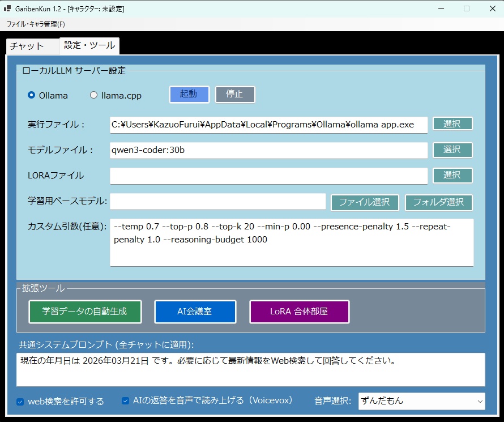This screenshot has width=504, height=422.
Task: Click the 起動 server start button
Action: point(189,94)
